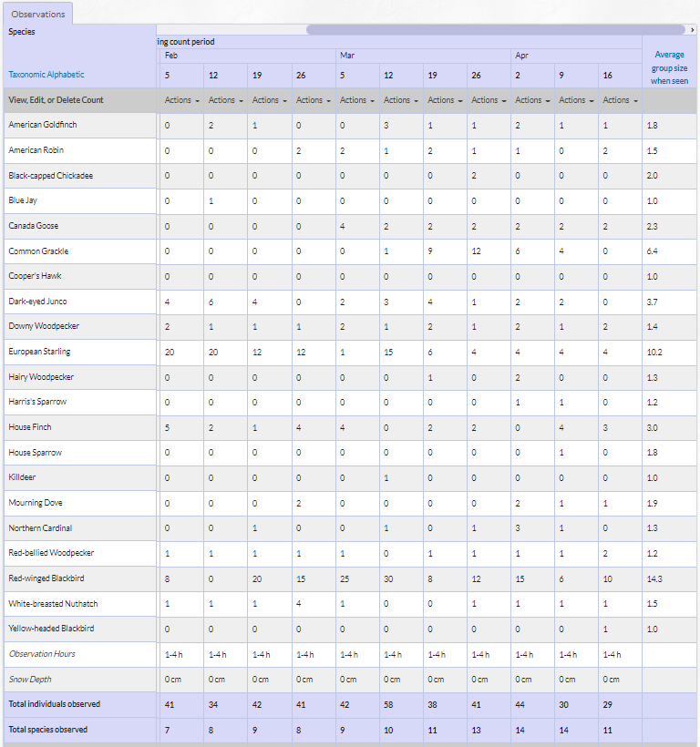Click Red-winged Blackbird count 30

(388, 578)
